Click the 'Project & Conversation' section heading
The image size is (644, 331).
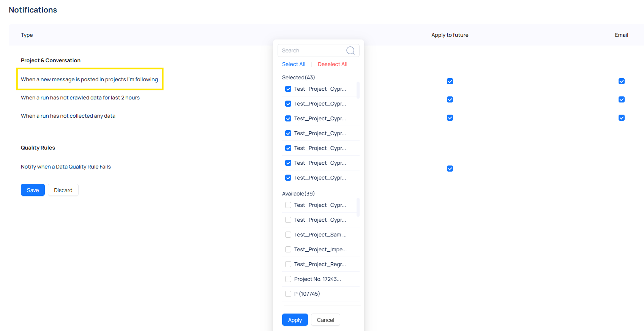tap(51, 60)
